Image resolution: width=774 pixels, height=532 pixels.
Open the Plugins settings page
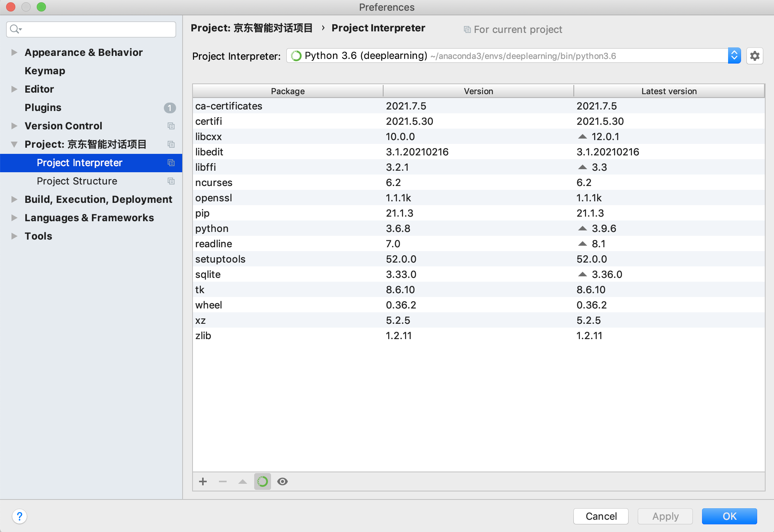click(43, 108)
